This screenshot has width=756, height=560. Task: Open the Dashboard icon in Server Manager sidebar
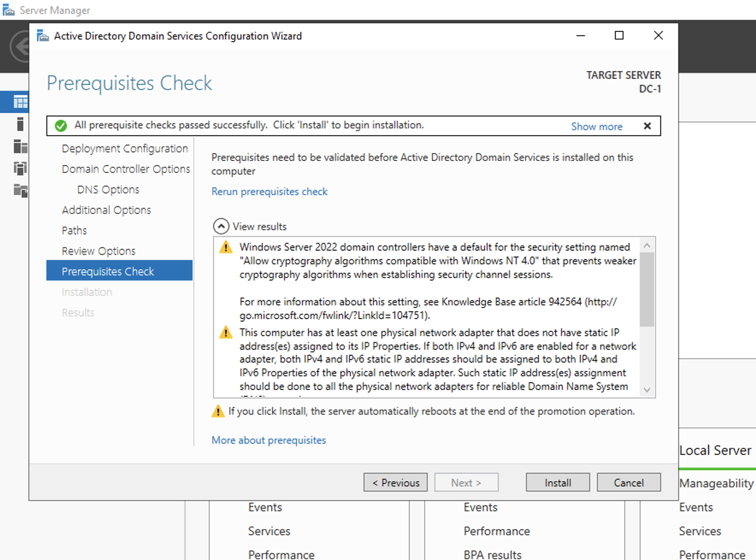pos(20,102)
